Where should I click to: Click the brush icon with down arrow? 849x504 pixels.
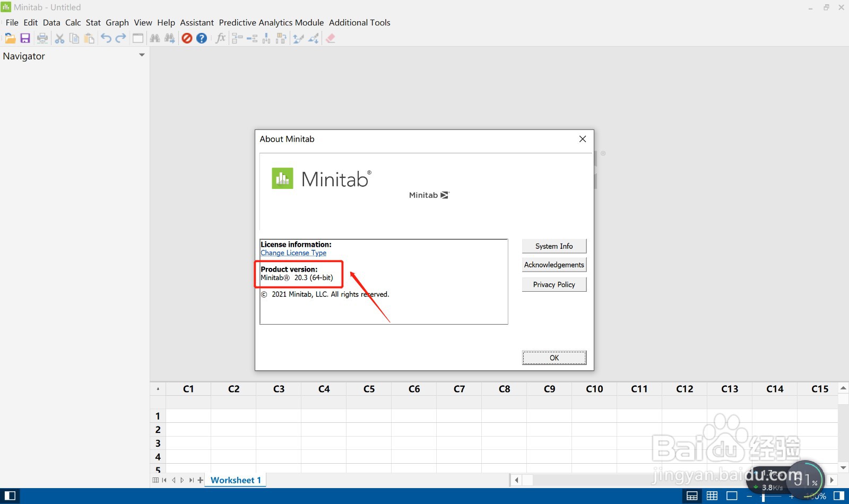(314, 38)
